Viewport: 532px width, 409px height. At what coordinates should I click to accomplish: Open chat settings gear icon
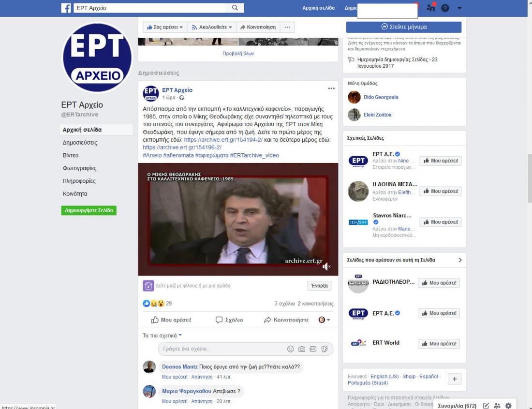[x=508, y=406]
